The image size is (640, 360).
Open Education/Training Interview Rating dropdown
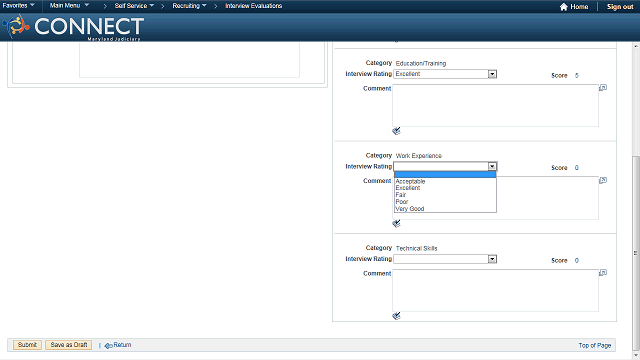point(445,74)
